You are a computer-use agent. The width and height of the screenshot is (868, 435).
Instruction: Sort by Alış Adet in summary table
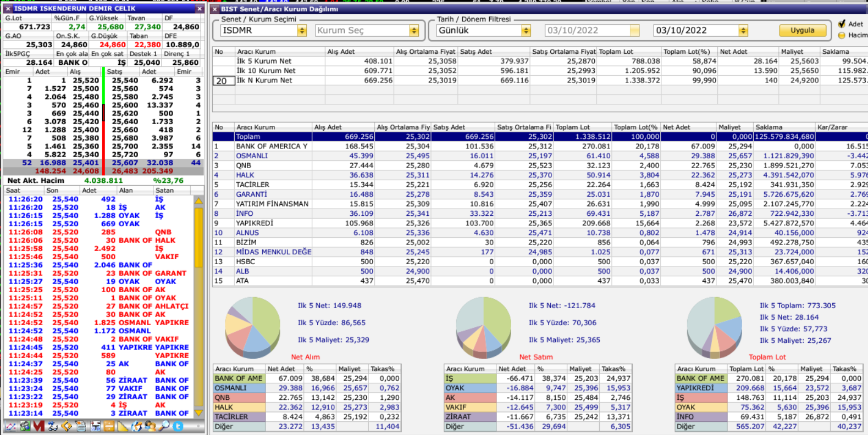click(359, 52)
